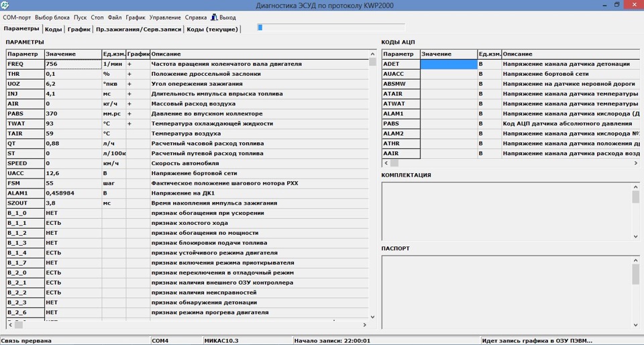Viewport: 644px width, 345px height.
Task: Open the Управление menu
Action: 165,17
